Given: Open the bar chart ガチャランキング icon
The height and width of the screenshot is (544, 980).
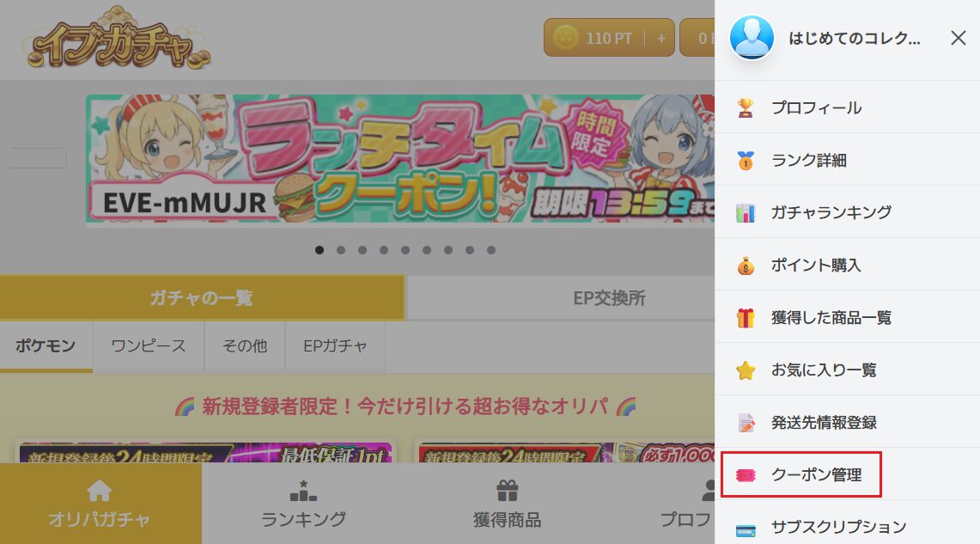Looking at the screenshot, I should tap(745, 213).
